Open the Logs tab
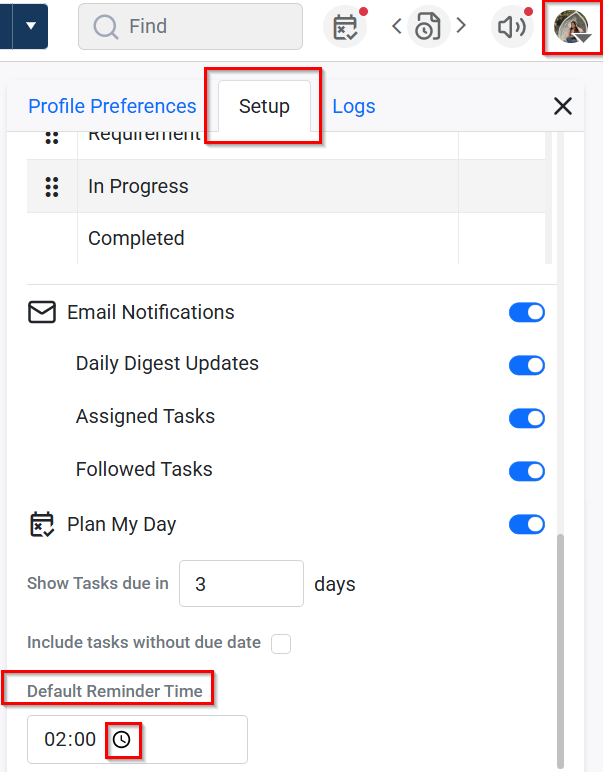The width and height of the screenshot is (603, 772). tap(354, 106)
